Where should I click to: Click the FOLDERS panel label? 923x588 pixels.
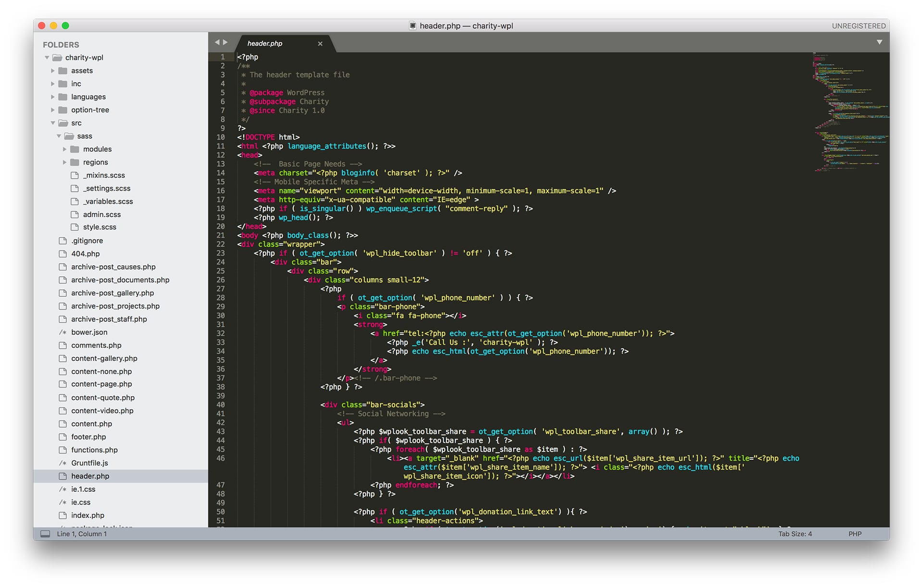[63, 44]
